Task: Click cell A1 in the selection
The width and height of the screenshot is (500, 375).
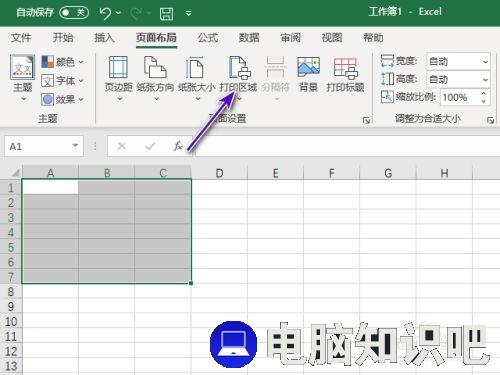Action: pyautogui.click(x=50, y=187)
